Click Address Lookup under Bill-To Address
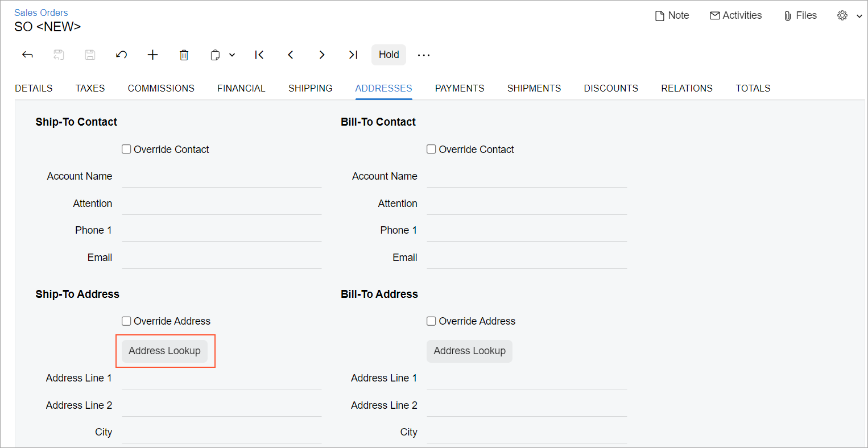Screen dimensions: 868x448 coord(469,351)
